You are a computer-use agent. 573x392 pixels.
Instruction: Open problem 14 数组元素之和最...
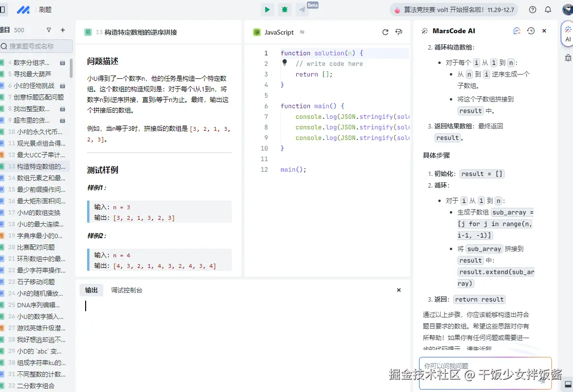pos(41,178)
